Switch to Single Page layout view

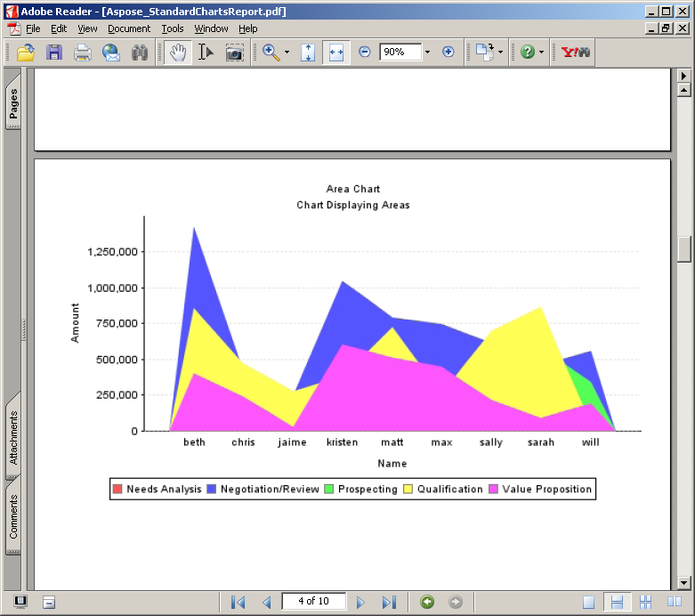(588, 602)
